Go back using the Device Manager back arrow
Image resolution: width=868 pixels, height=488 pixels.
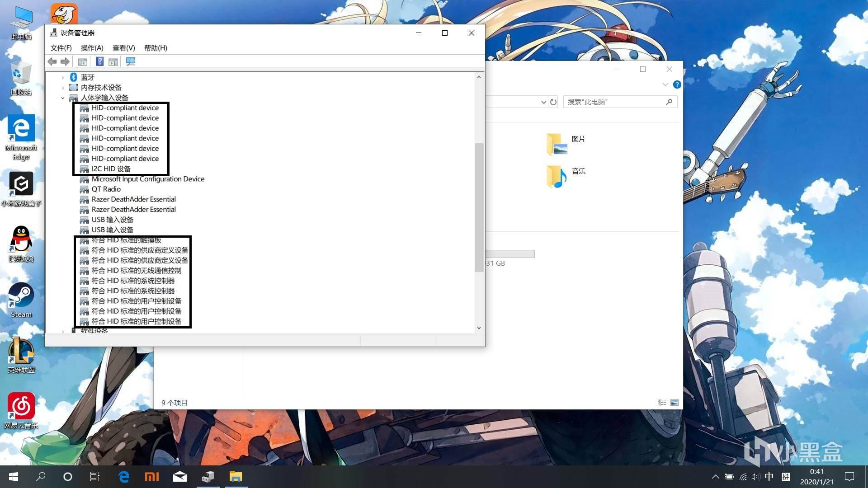click(x=52, y=62)
